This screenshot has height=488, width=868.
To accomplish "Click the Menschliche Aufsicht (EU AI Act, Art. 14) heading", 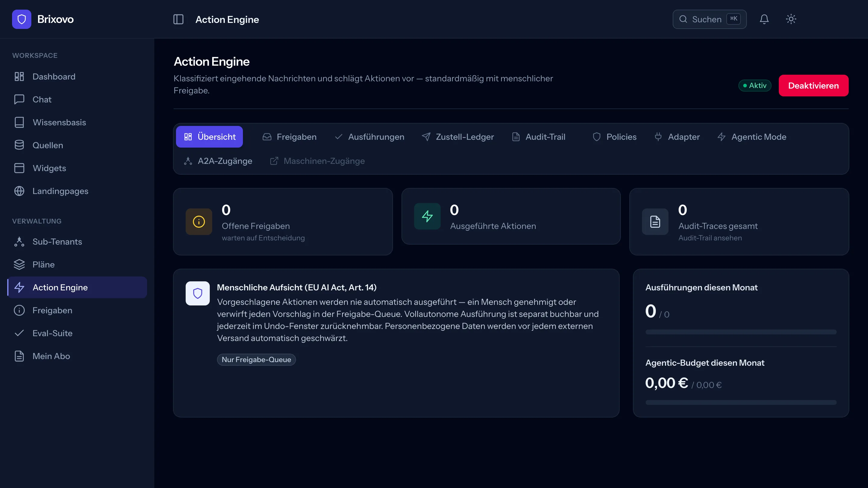I will (x=297, y=287).
